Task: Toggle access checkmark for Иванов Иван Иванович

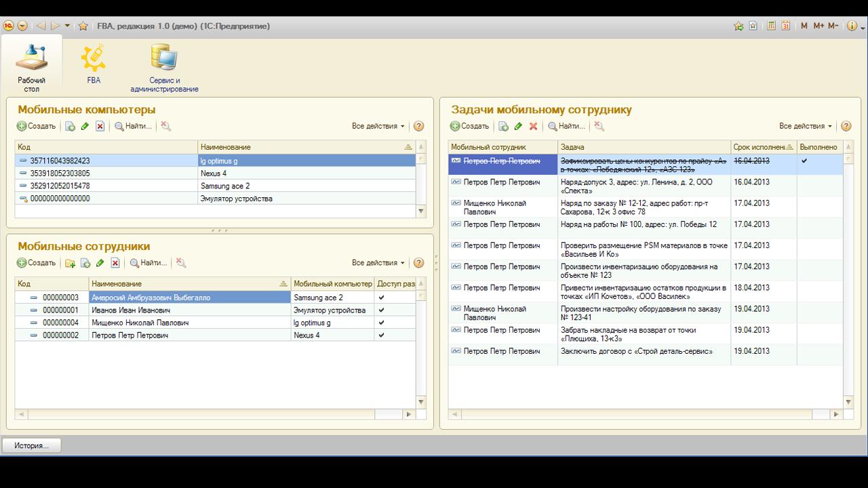Action: pyautogui.click(x=381, y=310)
